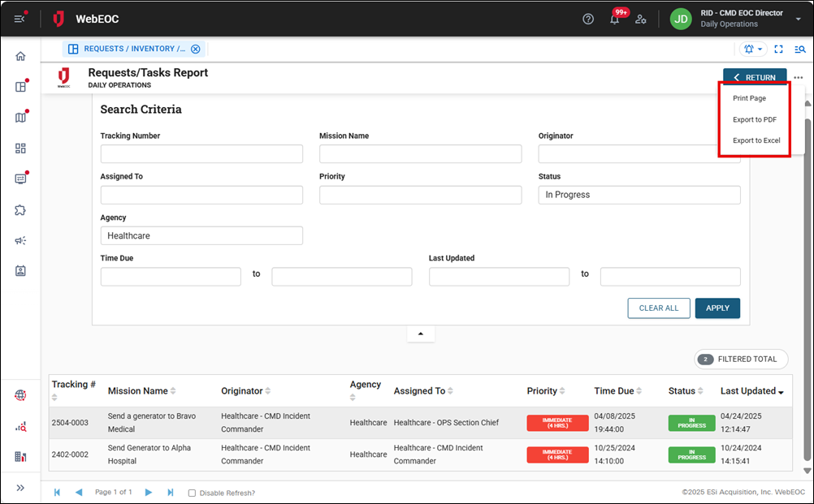Click inside the Mission Name field
Screen dimensions: 814x504
[x=420, y=153]
